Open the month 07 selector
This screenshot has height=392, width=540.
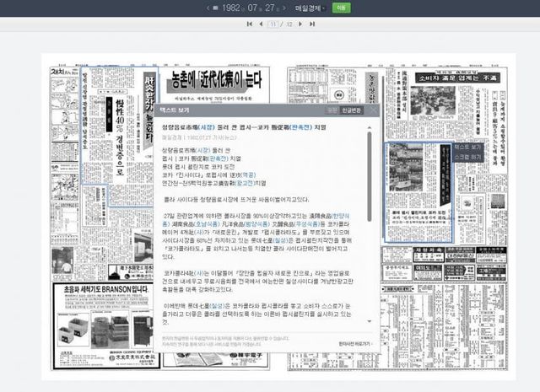tap(254, 8)
